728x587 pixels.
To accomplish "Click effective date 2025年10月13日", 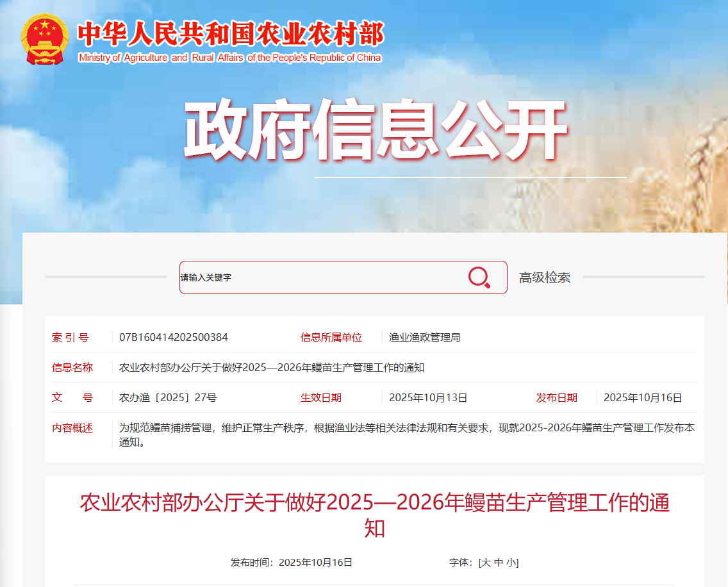I will coord(428,397).
